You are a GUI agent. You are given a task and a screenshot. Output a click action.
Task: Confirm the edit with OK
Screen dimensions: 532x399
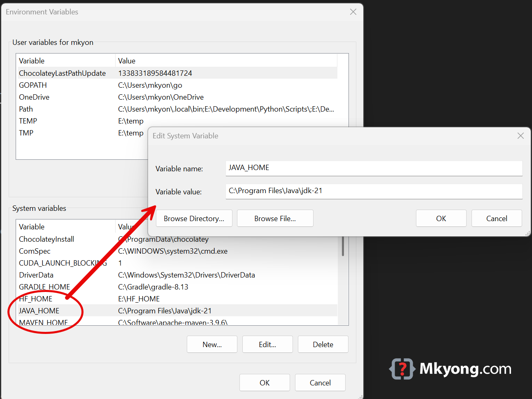pos(441,218)
